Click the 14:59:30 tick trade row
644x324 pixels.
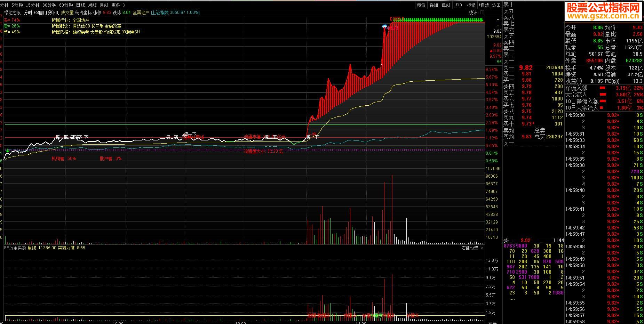pyautogui.click(x=604, y=115)
